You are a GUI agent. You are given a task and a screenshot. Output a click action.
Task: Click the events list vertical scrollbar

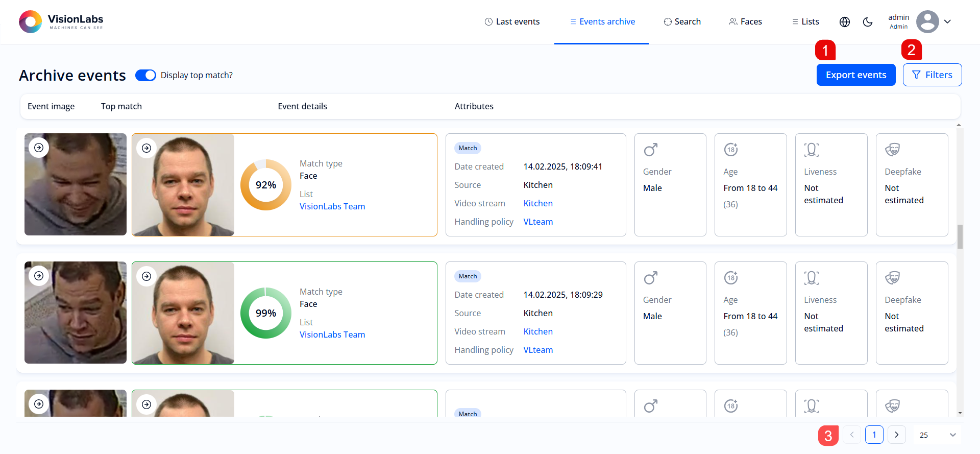[960, 236]
